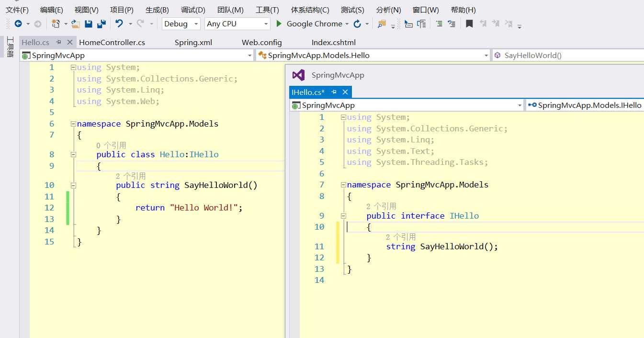
Task: Open the 工具(T) menu
Action: (x=267, y=10)
